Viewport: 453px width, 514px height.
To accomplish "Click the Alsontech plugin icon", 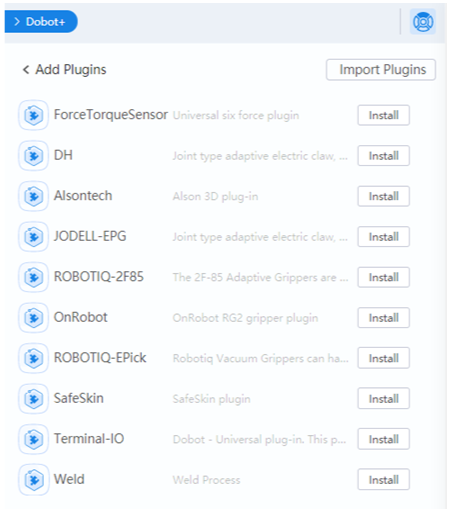I will [34, 196].
